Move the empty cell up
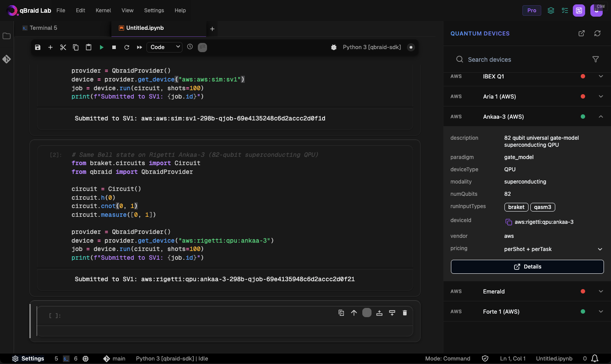This screenshot has height=364, width=611. pos(354,313)
